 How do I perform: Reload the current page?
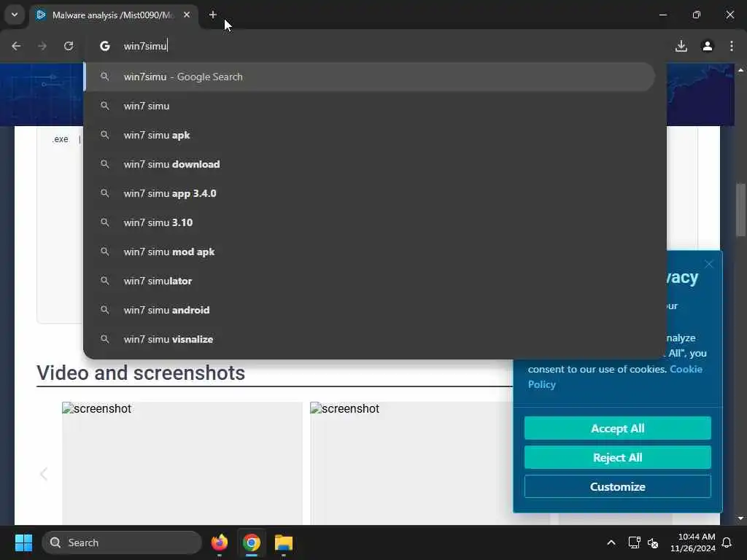point(69,46)
